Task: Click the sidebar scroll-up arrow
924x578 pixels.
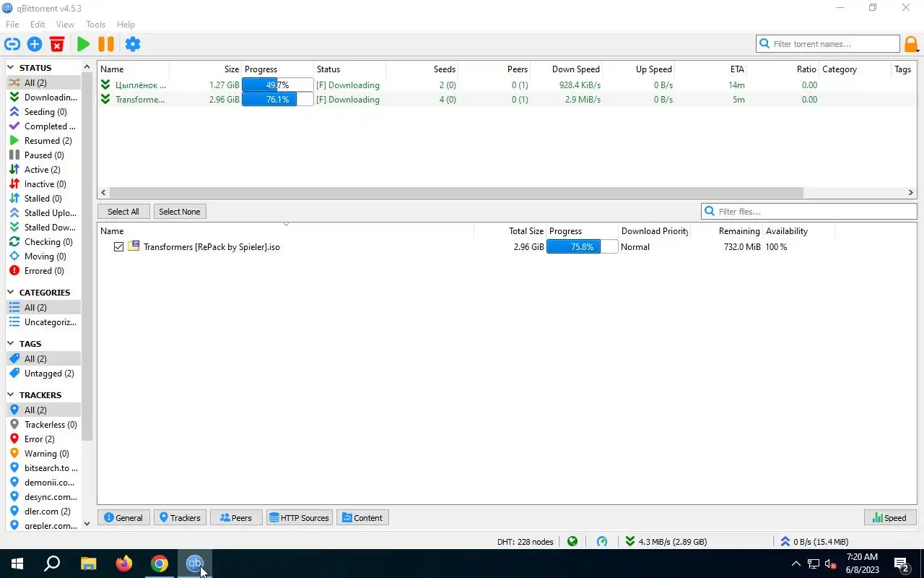Action: click(x=87, y=67)
